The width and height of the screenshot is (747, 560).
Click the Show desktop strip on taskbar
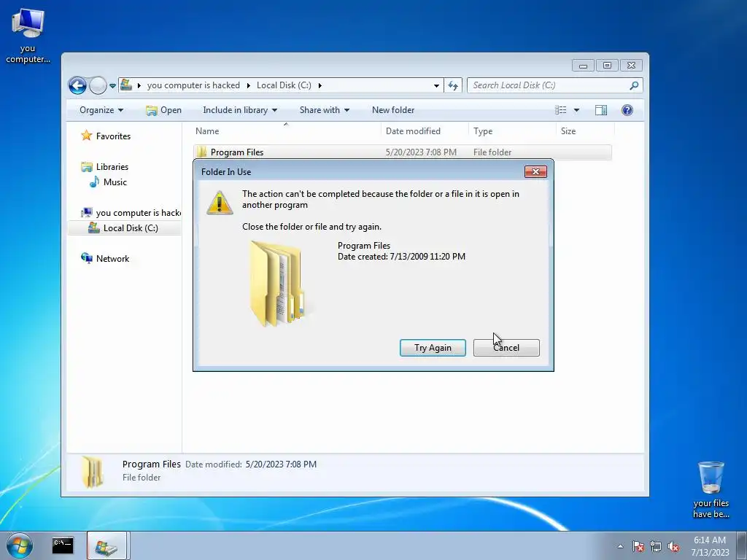pyautogui.click(x=742, y=545)
